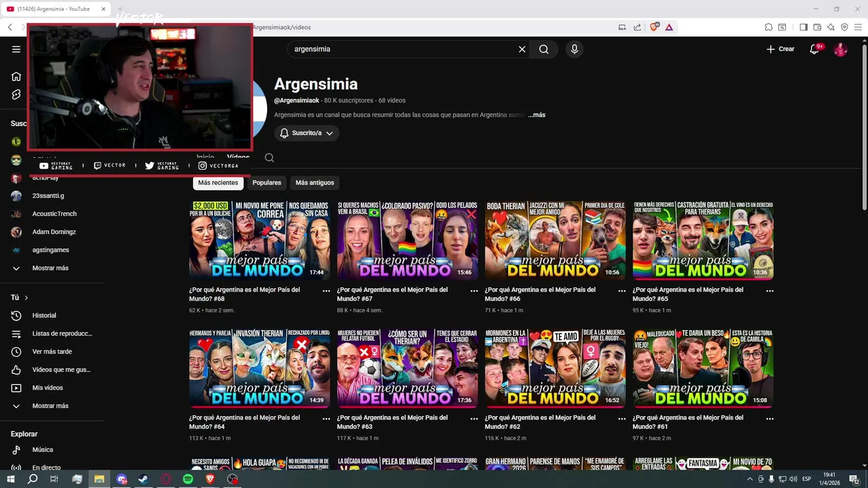This screenshot has width=868, height=488.
Task: Show hidden system tray icons chevron
Action: pos(749,479)
